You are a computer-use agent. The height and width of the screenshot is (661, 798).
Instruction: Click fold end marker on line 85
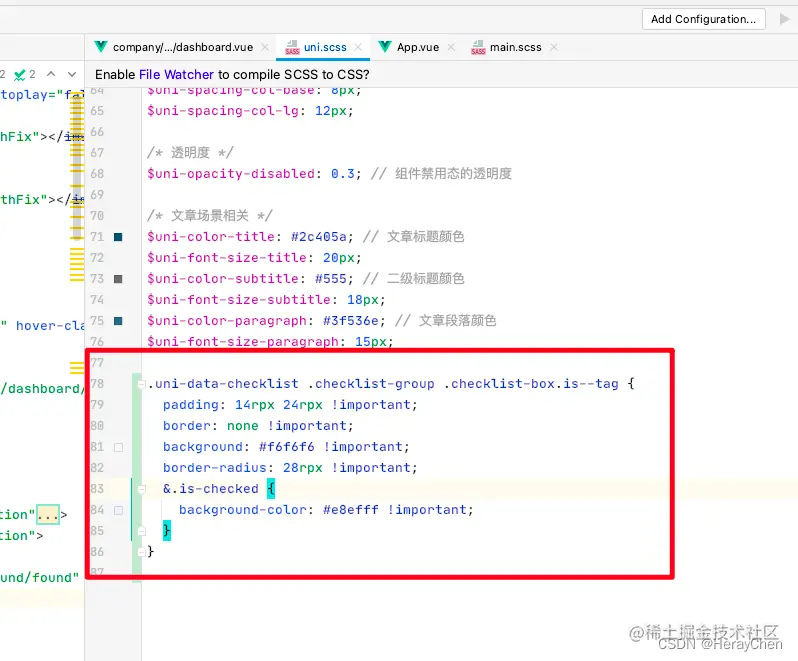(x=141, y=531)
